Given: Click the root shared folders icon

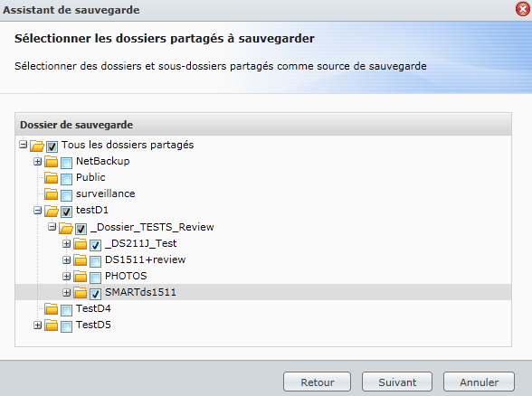Looking at the screenshot, I should (x=37, y=146).
